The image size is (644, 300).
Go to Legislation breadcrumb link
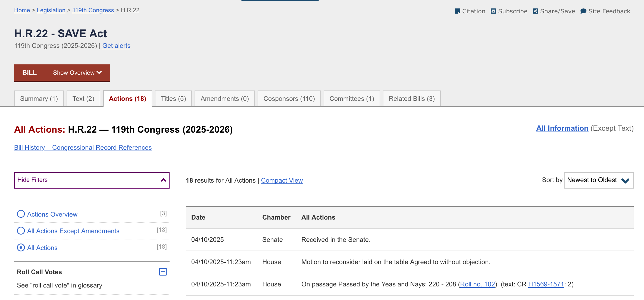click(x=51, y=10)
